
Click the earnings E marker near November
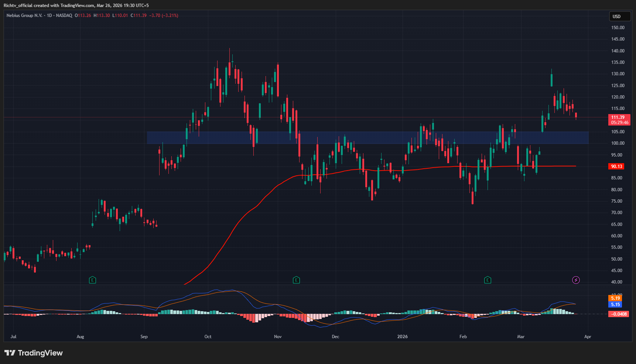(296, 280)
